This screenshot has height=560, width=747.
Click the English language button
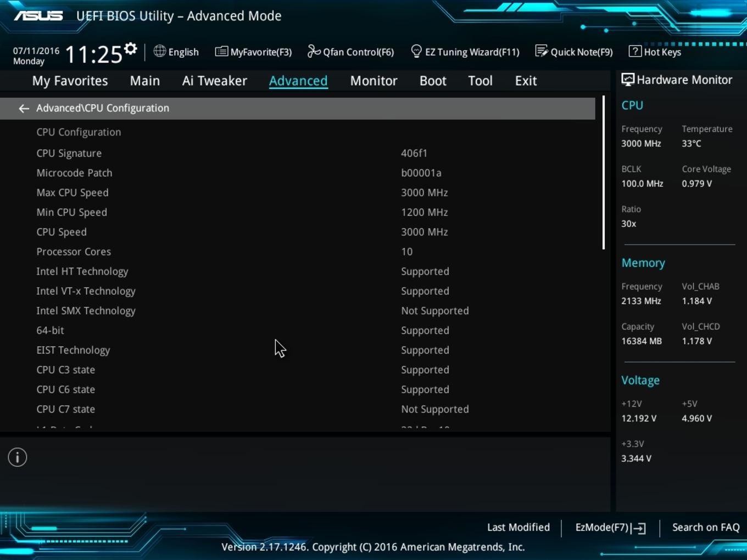point(176,52)
